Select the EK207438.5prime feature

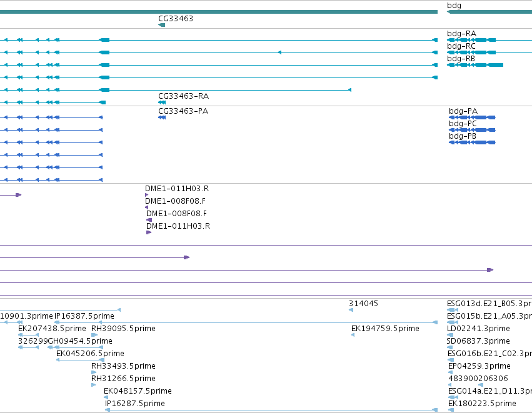click(29, 335)
